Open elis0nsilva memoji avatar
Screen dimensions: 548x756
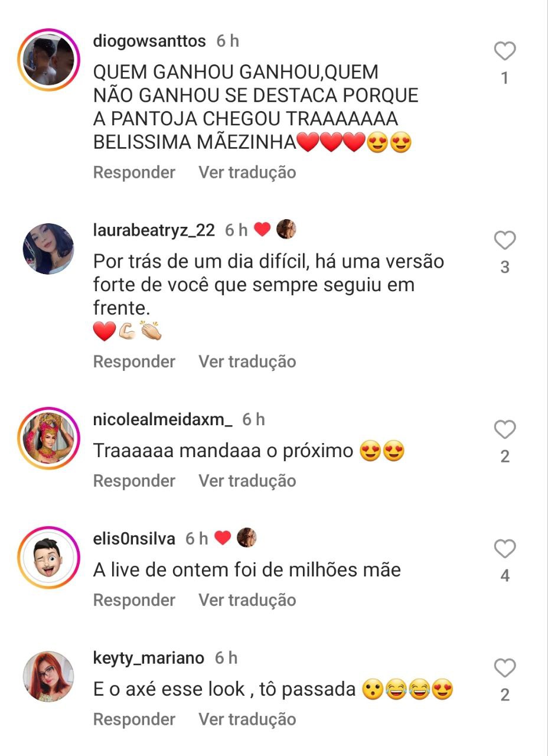[48, 557]
